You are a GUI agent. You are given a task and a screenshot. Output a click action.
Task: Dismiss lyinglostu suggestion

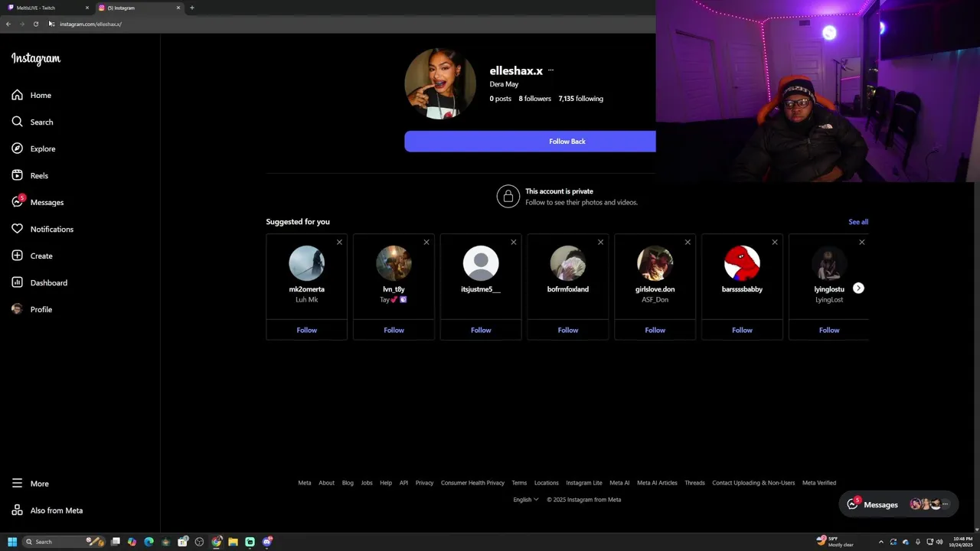point(861,243)
